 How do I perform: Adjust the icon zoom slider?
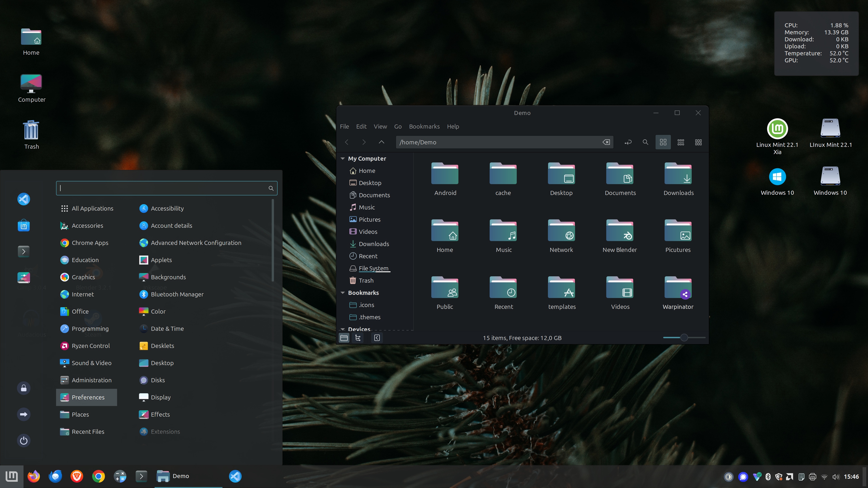click(x=684, y=338)
